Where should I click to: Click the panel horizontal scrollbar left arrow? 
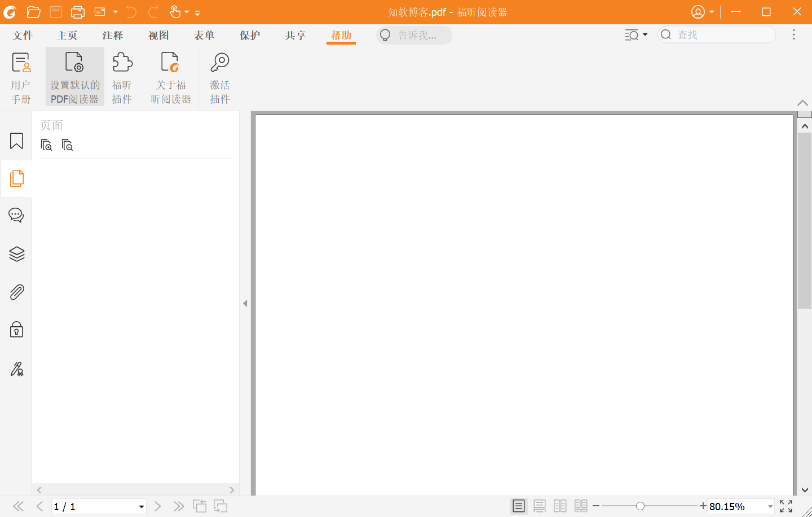pyautogui.click(x=39, y=490)
